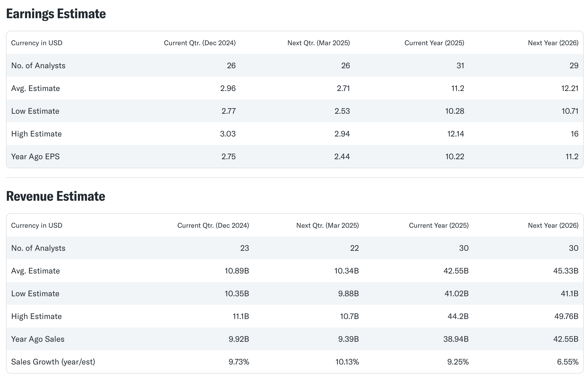Select the Year Ago EPS row label
The width and height of the screenshot is (588, 377).
(35, 157)
